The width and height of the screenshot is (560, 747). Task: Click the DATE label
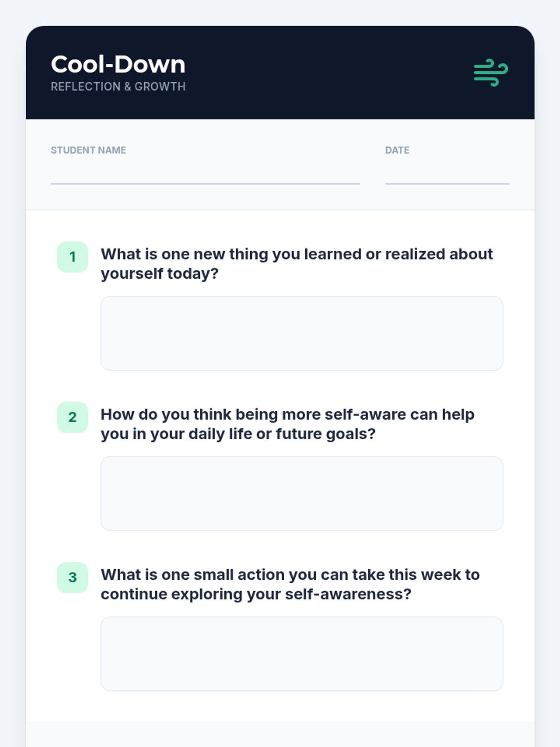397,150
